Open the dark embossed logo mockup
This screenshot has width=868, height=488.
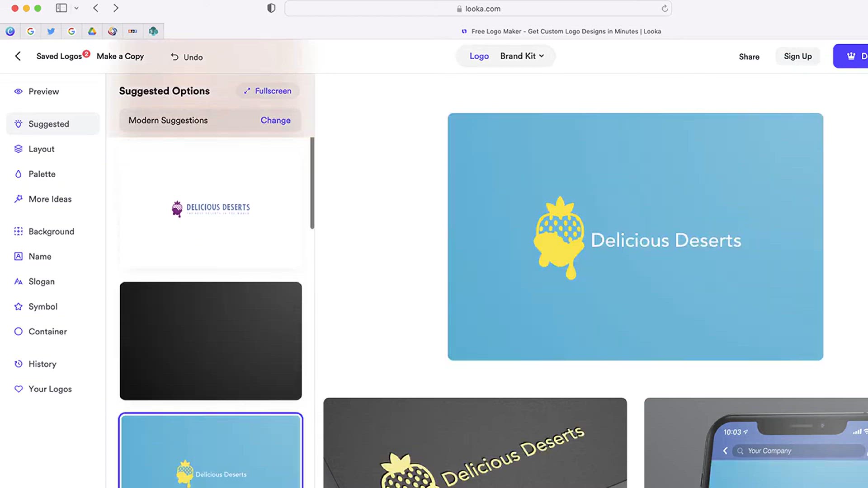coord(475,443)
